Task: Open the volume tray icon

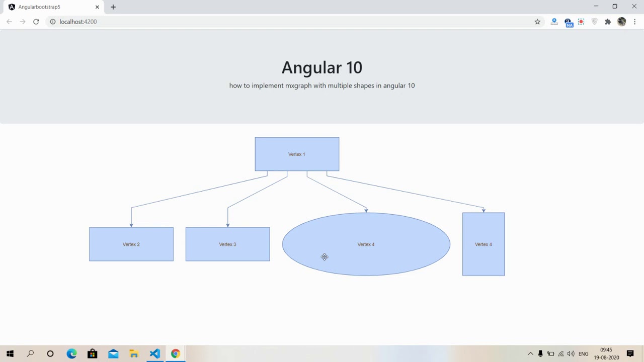Action: point(571,354)
